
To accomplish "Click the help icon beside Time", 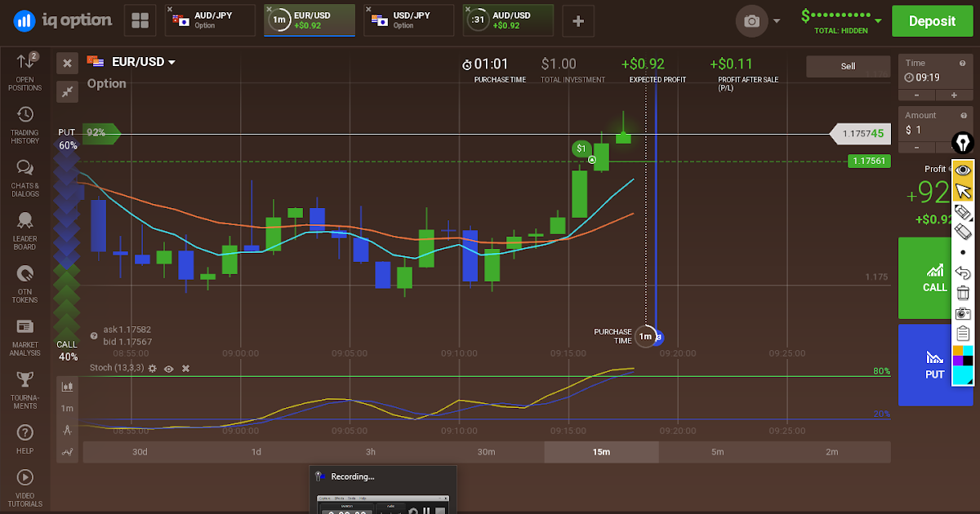I will [x=963, y=63].
